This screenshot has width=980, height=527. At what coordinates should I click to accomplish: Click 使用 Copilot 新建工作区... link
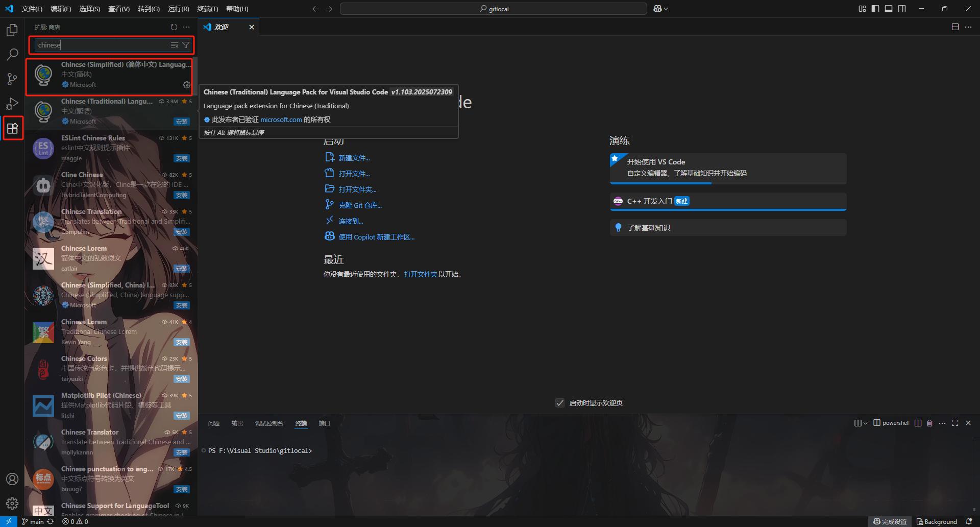click(x=377, y=237)
